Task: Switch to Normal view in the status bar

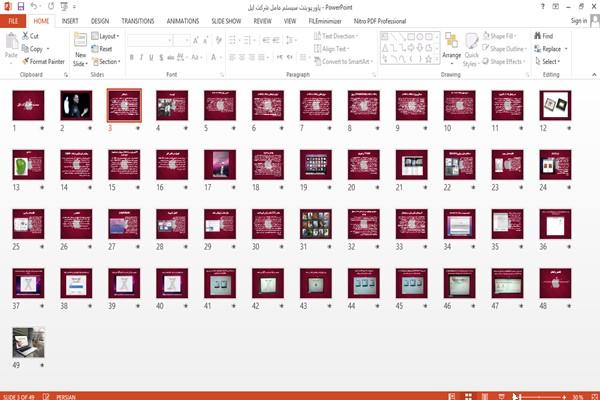Action: point(452,397)
